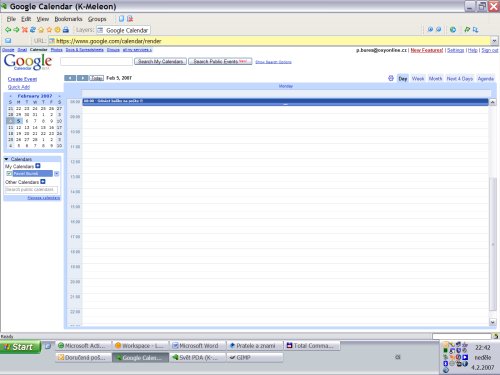This screenshot has height=375, width=500.
Task: Click the New Features! link
Action: 427,50
